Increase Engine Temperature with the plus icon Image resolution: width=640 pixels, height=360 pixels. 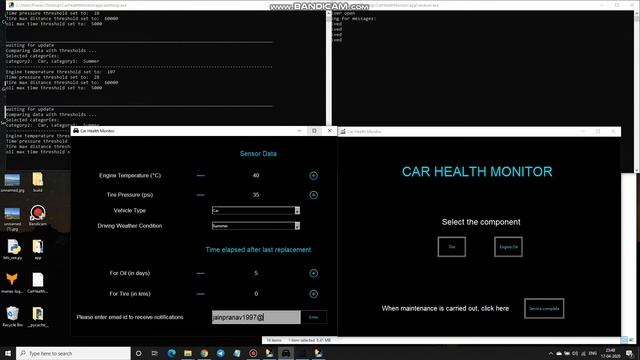pos(313,176)
